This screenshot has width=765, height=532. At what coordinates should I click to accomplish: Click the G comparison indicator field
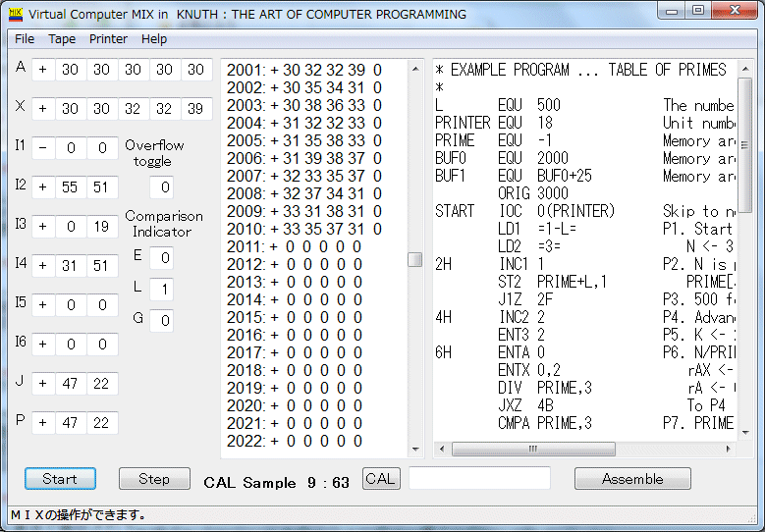pyautogui.click(x=161, y=320)
